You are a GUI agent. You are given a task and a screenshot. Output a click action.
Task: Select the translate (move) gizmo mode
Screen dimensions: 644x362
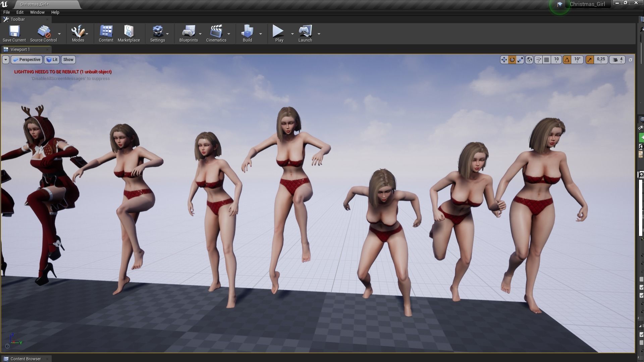pos(504,60)
